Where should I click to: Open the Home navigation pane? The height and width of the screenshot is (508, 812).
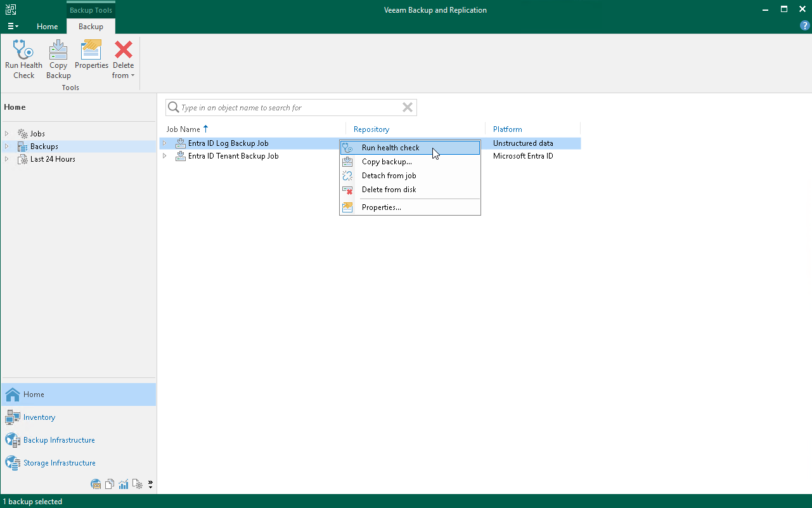point(78,394)
